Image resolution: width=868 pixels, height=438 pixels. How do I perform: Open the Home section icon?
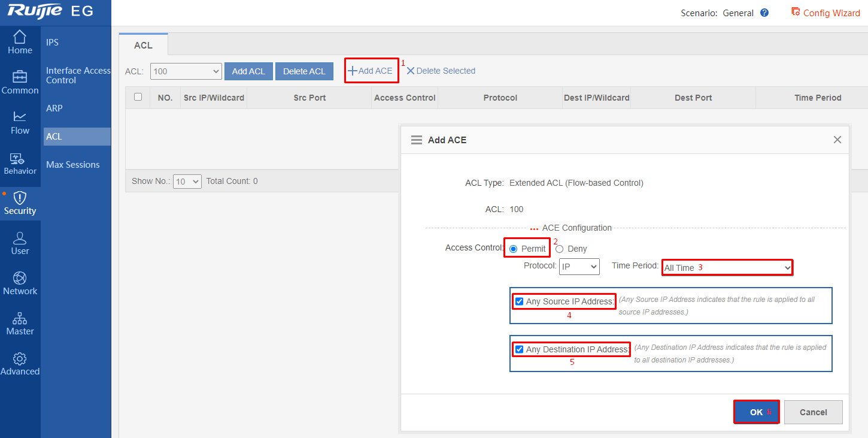pos(20,37)
